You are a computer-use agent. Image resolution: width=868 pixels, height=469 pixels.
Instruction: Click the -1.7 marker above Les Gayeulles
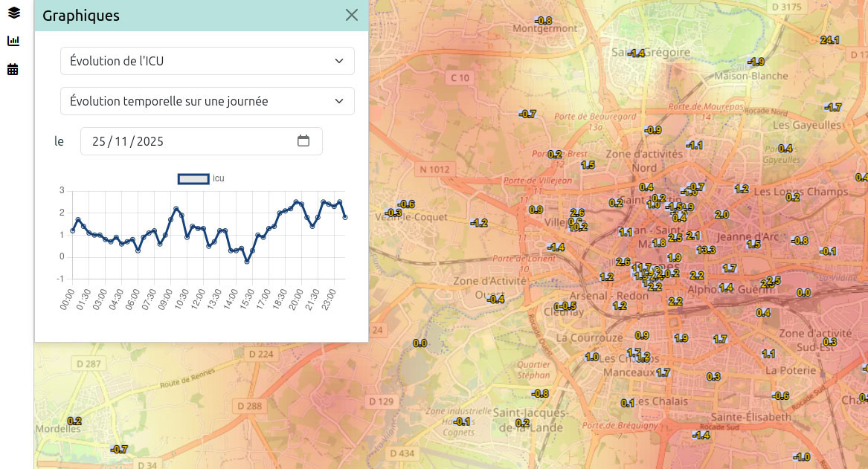click(x=833, y=108)
